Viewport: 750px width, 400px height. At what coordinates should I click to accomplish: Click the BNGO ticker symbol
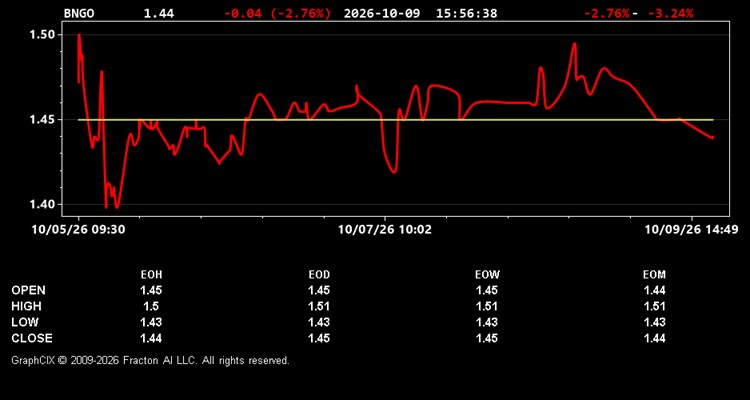(x=79, y=13)
